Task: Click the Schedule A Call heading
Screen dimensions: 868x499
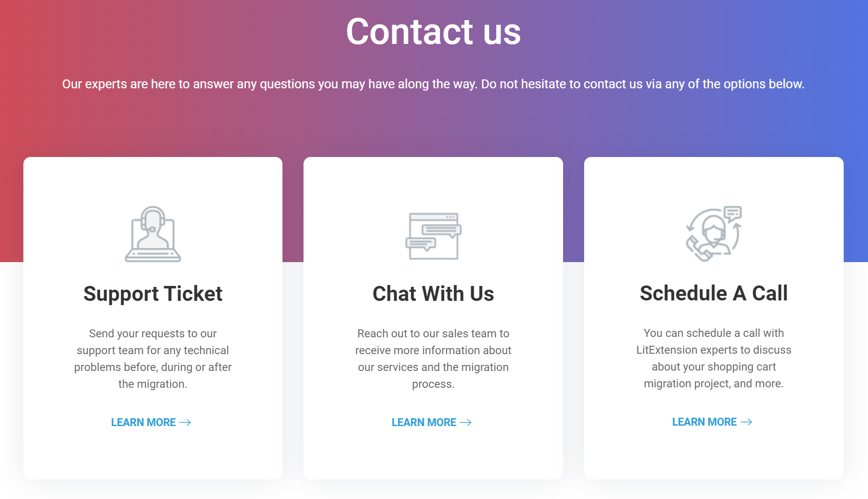Action: tap(714, 293)
